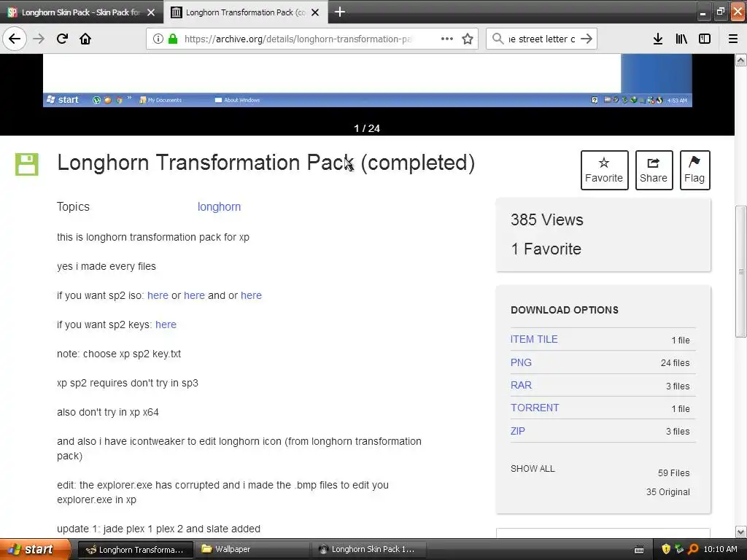
Task: Click the yellow security shield tray icon
Action: pyautogui.click(x=666, y=550)
